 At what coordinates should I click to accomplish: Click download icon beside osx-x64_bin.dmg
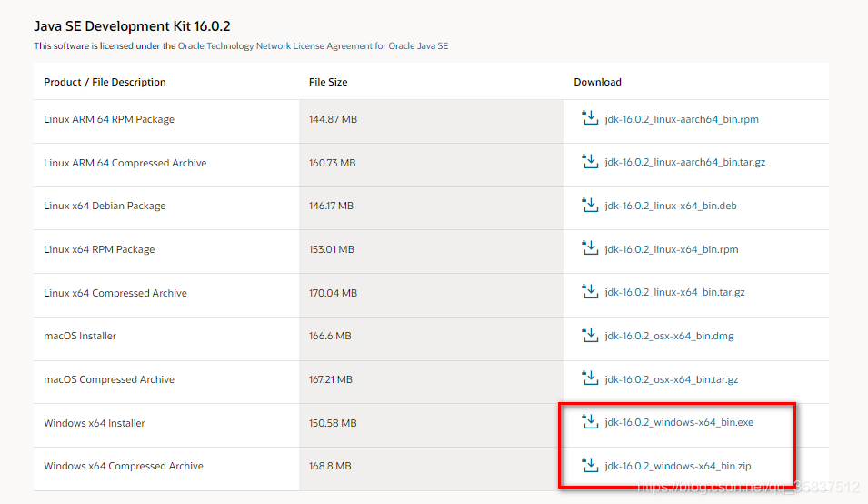point(590,335)
